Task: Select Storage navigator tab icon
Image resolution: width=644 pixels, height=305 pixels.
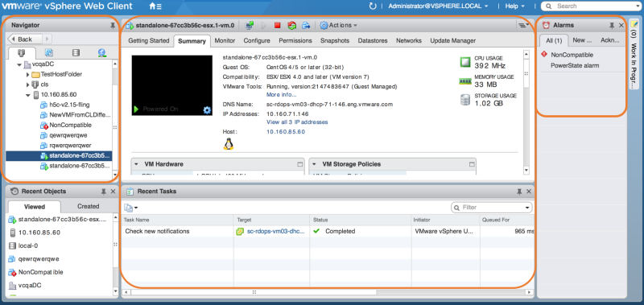Action: tap(76, 53)
